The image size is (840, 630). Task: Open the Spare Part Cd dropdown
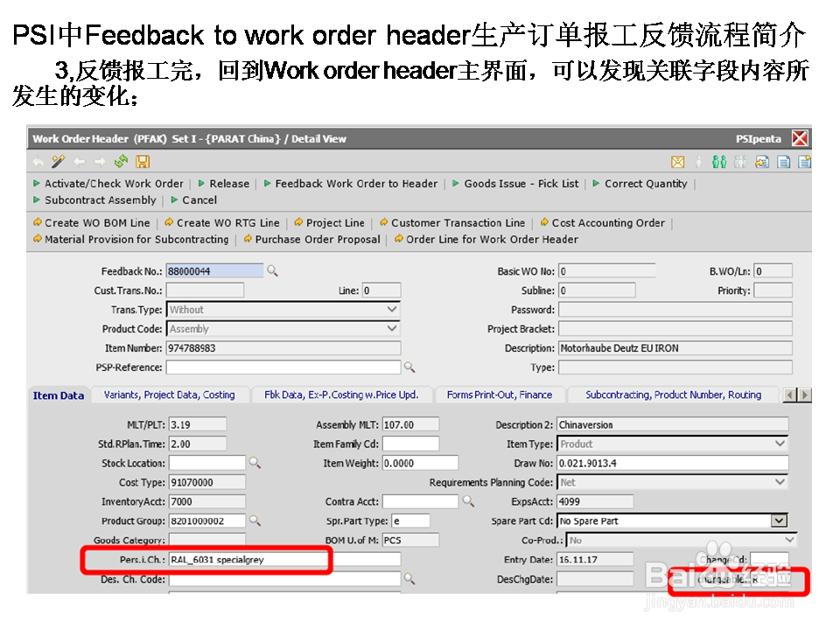[x=779, y=521]
